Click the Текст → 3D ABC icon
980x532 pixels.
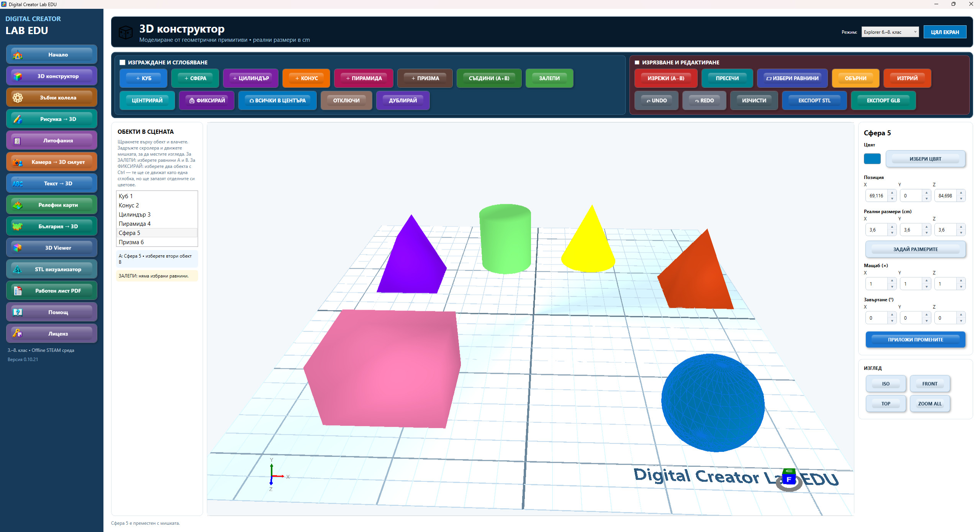18,184
